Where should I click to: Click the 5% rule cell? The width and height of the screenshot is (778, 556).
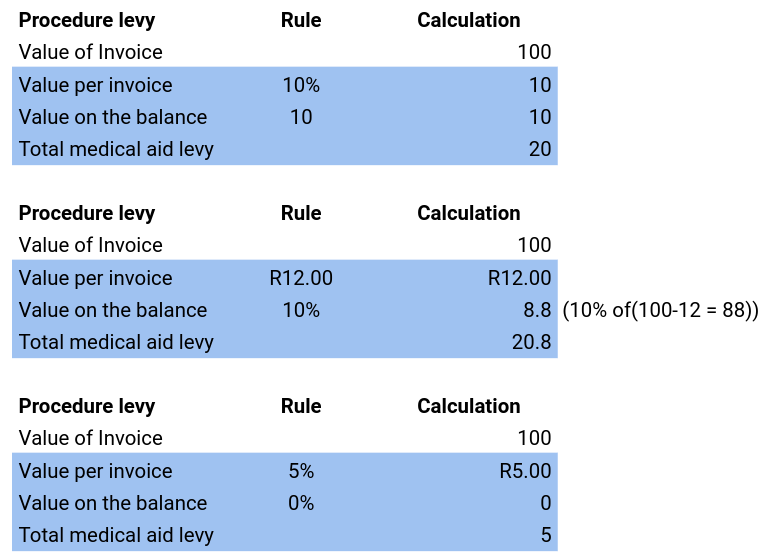click(x=301, y=471)
